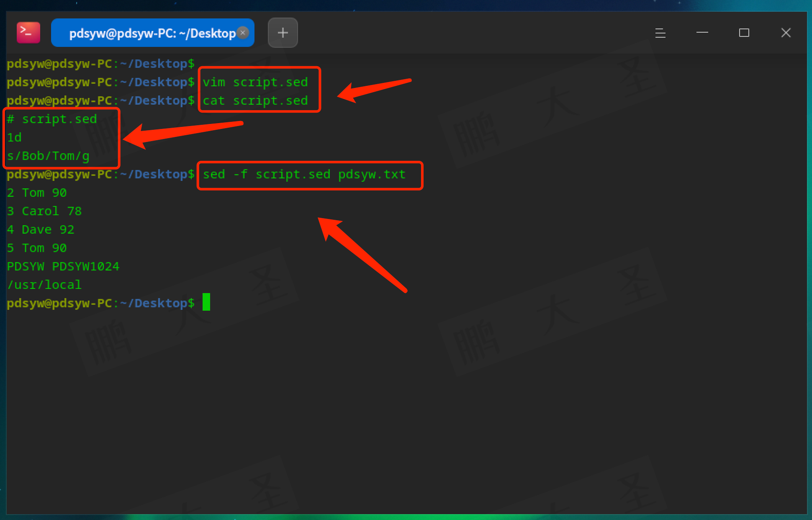Viewport: 812px width, 520px height.
Task: Close the terminal window
Action: click(x=786, y=33)
